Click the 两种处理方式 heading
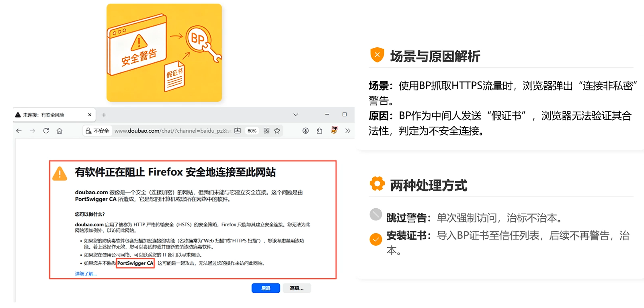 tap(429, 185)
